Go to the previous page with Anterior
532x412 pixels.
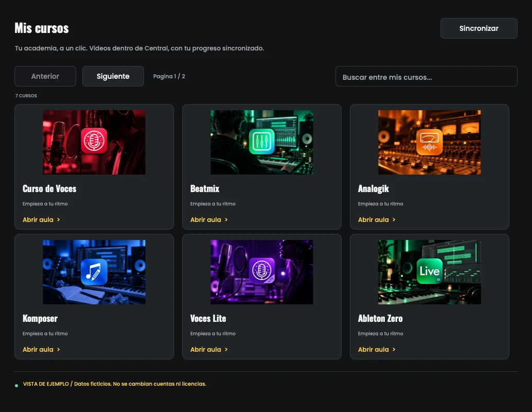45,76
